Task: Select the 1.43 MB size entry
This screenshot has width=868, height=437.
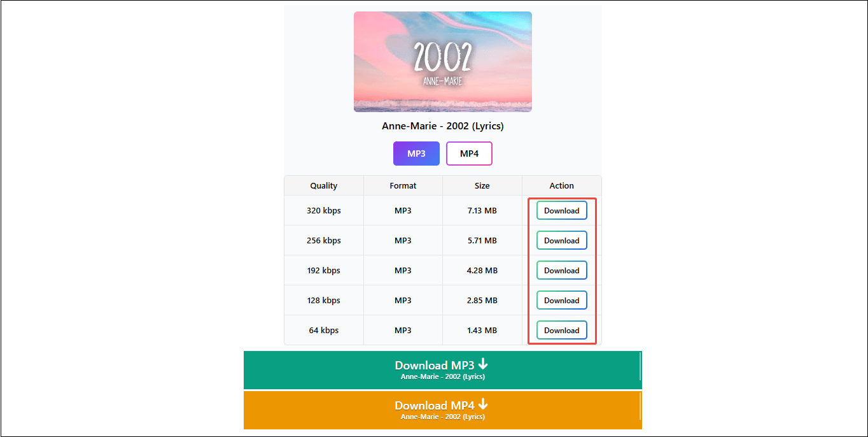Action: (482, 330)
